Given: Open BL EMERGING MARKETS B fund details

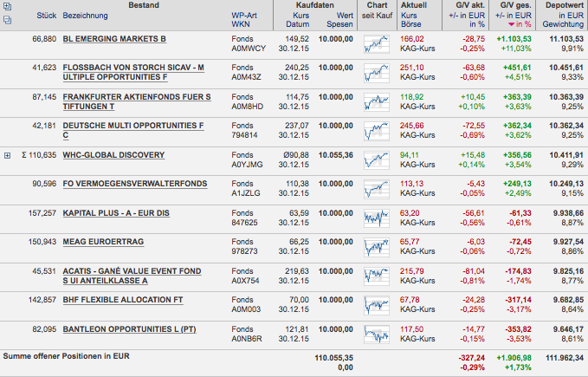Looking at the screenshot, I should pyautogui.click(x=114, y=39).
